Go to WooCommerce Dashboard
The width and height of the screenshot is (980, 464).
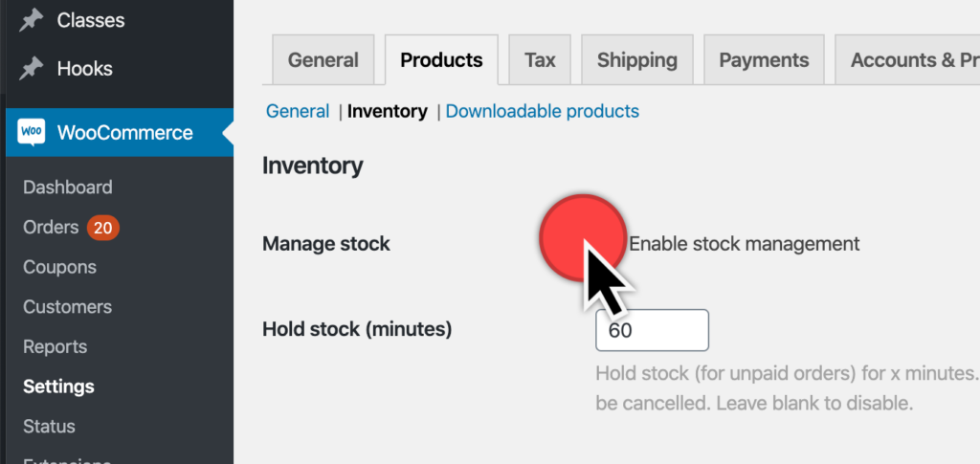[68, 188]
